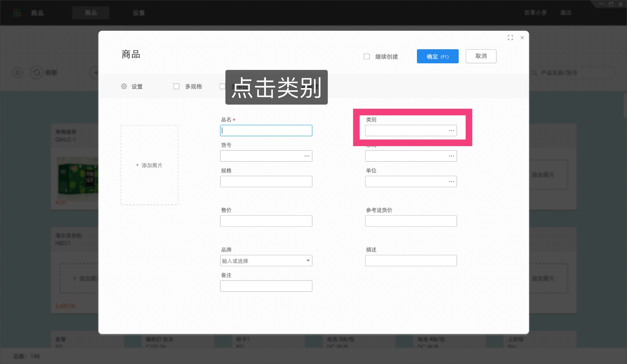
Task: Check the 多规格 checkbox
Action: pos(176,86)
